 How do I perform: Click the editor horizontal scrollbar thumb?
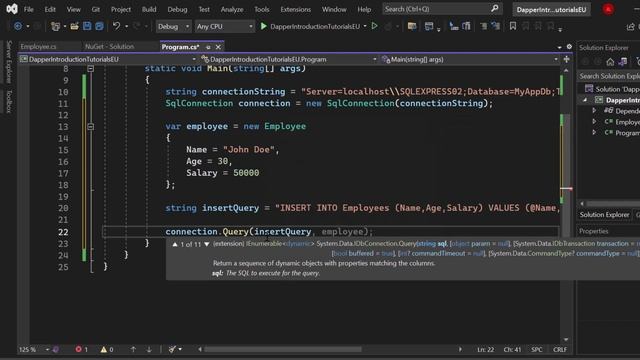(283, 349)
